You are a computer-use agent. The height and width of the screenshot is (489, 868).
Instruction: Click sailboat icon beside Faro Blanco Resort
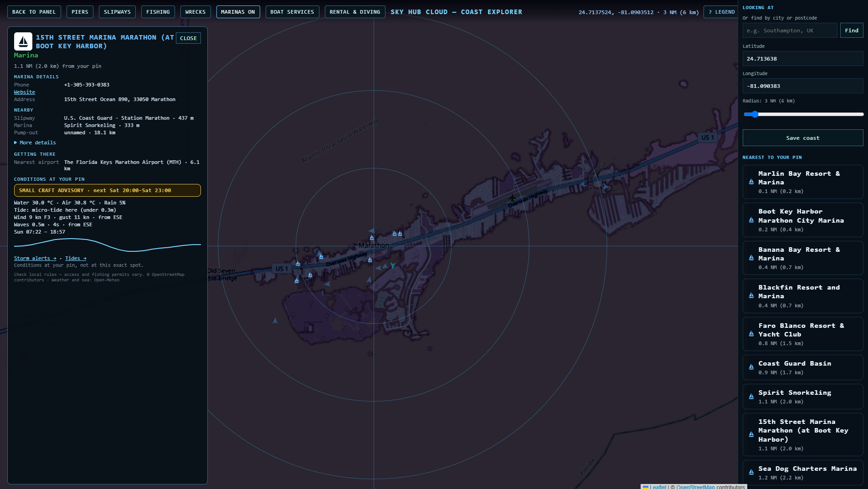tap(751, 334)
